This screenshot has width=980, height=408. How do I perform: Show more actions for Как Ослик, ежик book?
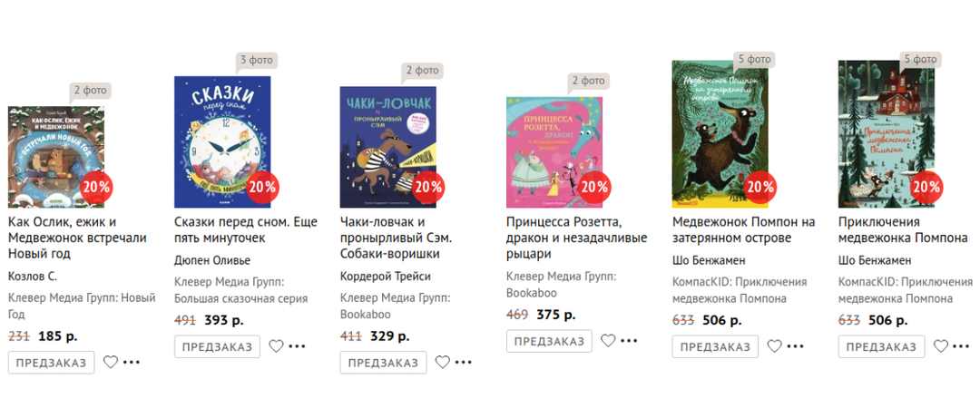click(132, 363)
